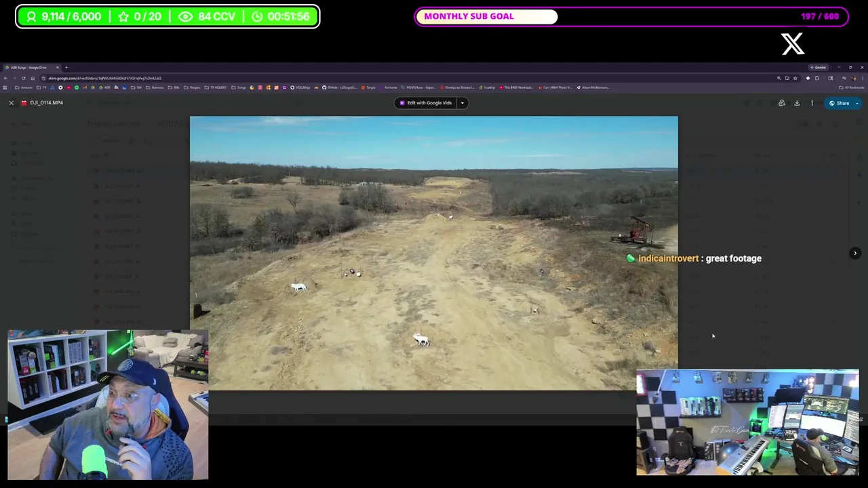Click the browser Back arrow
This screenshot has width=868, height=488.
[5, 78]
